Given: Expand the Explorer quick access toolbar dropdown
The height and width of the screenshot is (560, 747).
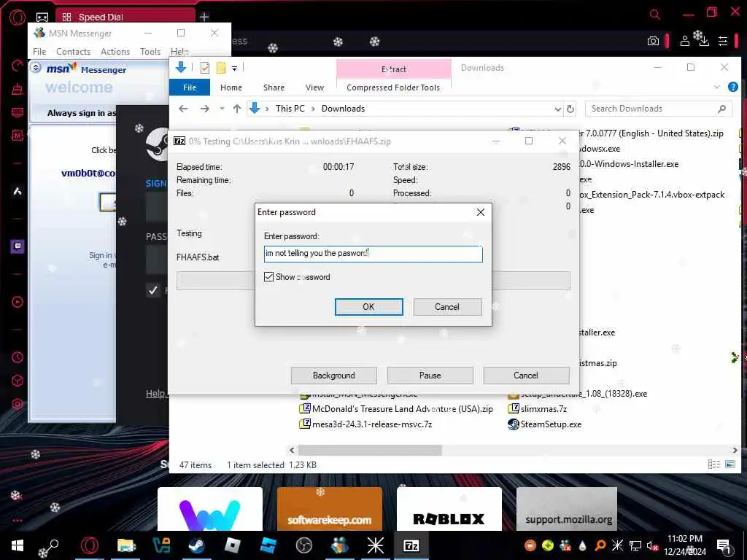Looking at the screenshot, I should point(234,69).
